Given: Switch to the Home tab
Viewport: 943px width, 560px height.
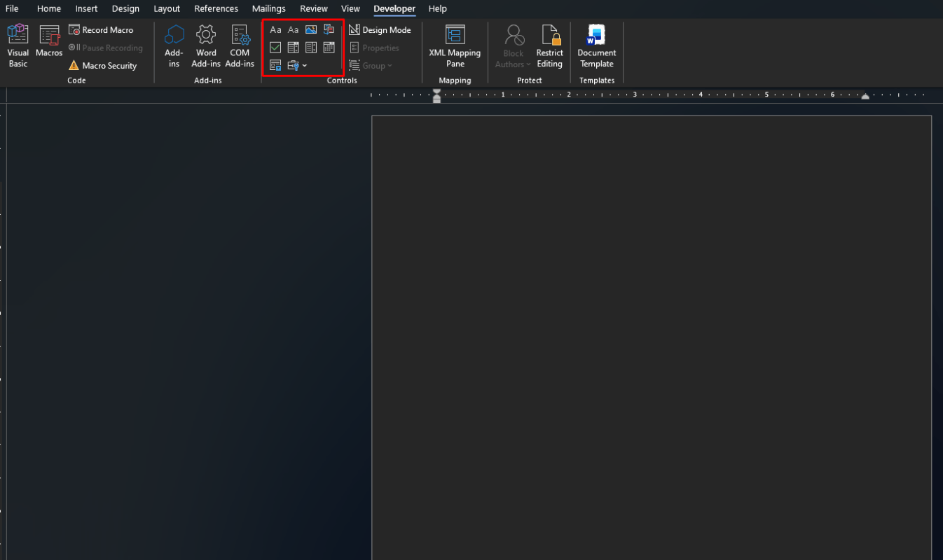Looking at the screenshot, I should [x=49, y=8].
